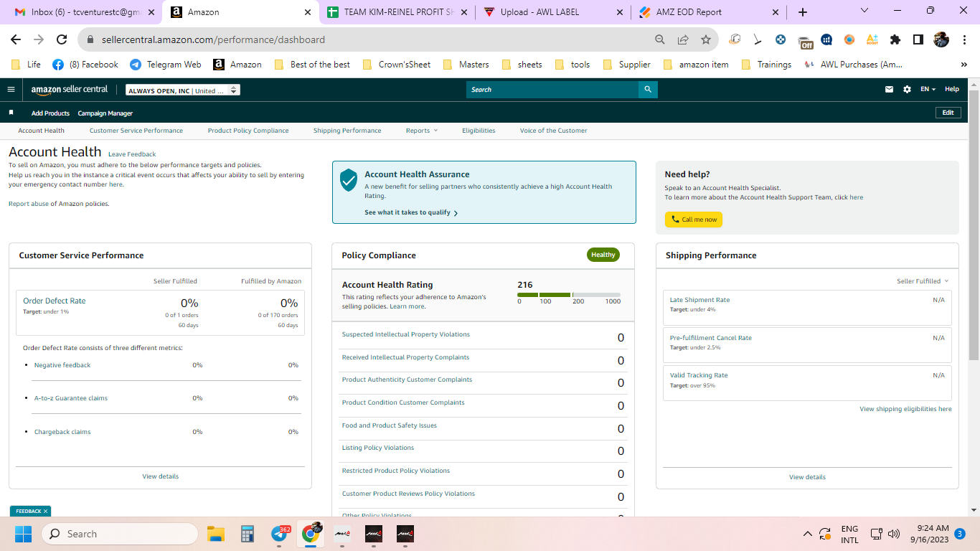Launch Calculator from the taskbar
The image size is (980, 551).
(x=248, y=534)
